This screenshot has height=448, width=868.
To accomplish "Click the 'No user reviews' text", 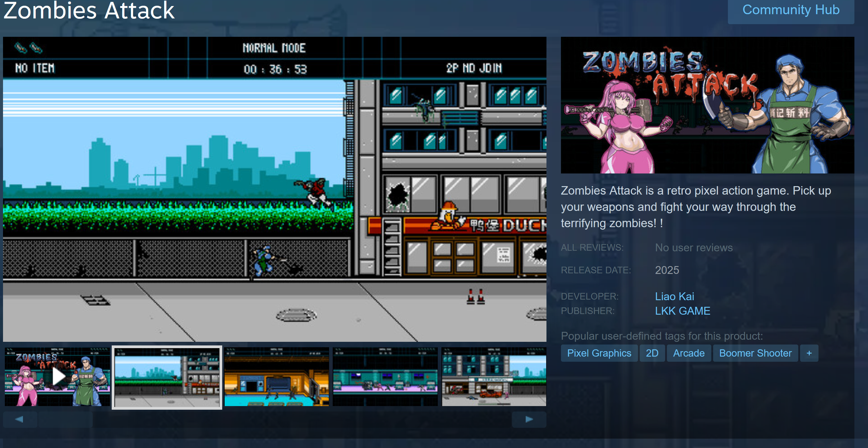I will point(694,248).
